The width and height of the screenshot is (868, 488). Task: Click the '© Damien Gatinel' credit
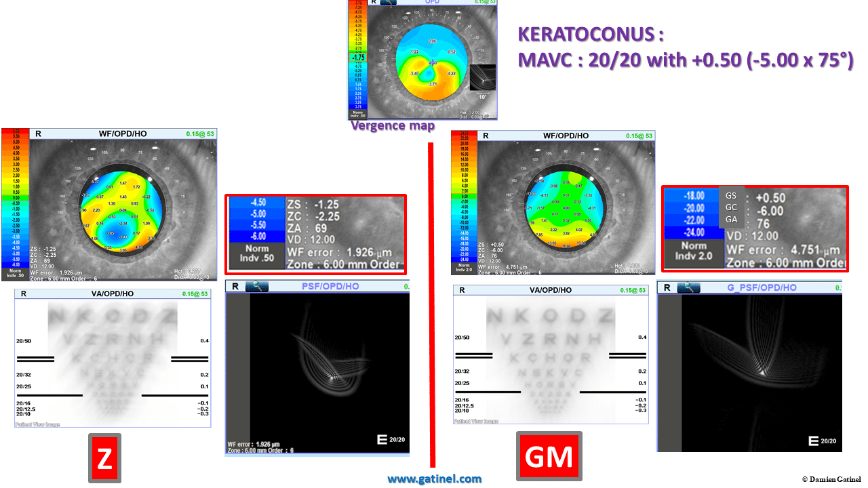(x=831, y=479)
